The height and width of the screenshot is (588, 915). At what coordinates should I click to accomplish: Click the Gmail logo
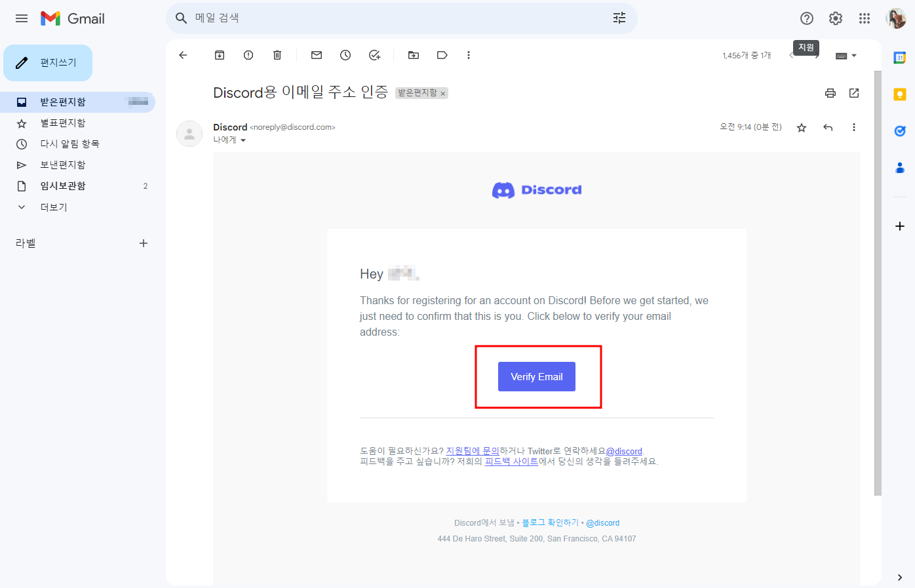click(x=73, y=18)
